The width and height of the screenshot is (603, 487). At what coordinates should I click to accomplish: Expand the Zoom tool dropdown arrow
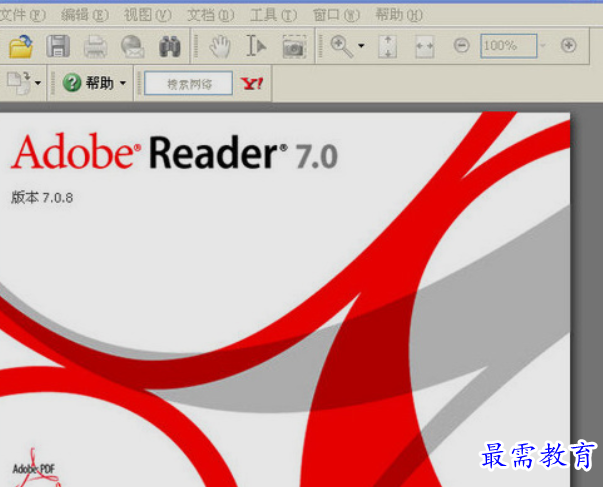(361, 46)
